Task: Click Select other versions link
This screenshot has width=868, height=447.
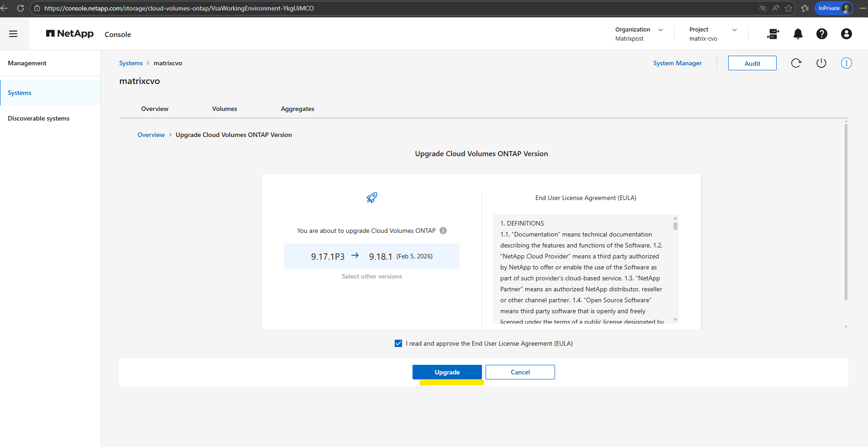Action: click(x=372, y=276)
